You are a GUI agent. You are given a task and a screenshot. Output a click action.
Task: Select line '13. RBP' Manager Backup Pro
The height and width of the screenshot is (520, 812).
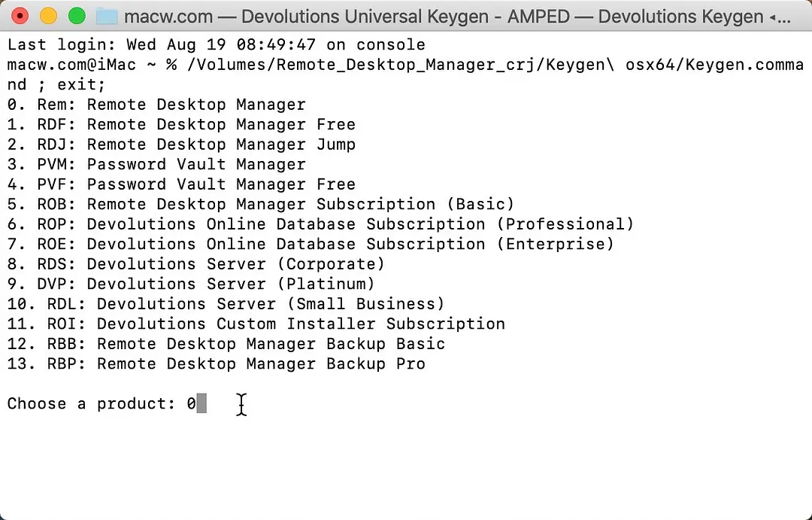[x=217, y=364]
